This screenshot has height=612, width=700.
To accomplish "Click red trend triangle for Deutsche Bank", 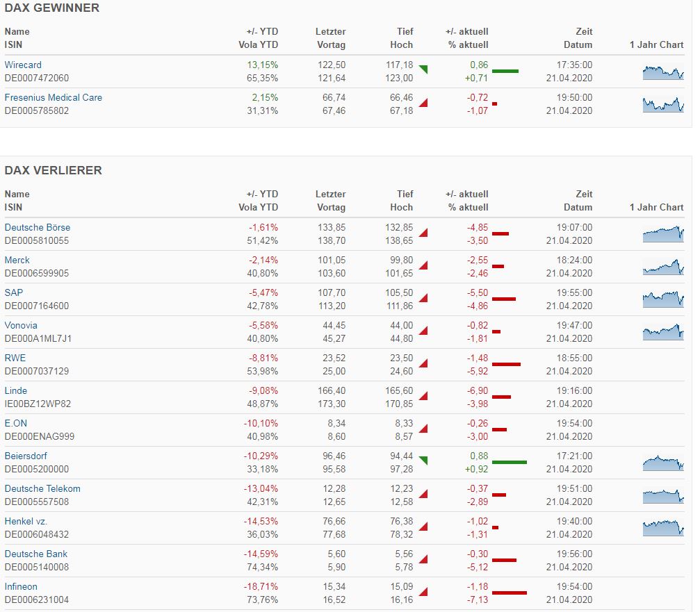I will tap(424, 559).
